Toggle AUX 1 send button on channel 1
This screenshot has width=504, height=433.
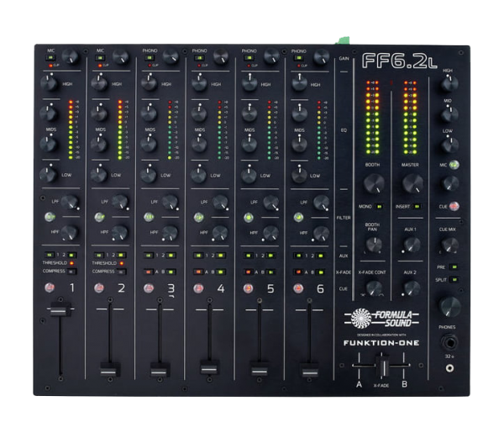pos(50,255)
